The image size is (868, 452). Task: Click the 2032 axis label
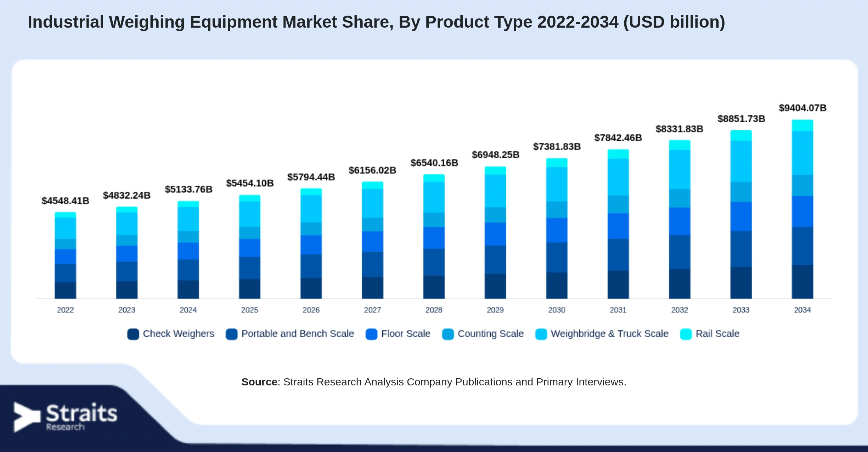click(x=680, y=310)
